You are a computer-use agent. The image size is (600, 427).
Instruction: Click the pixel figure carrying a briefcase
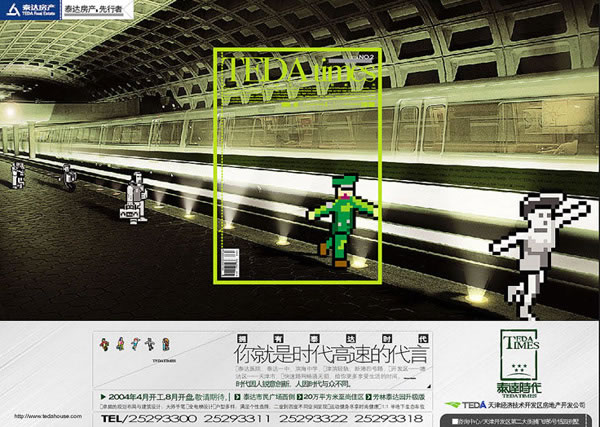[x=132, y=198]
